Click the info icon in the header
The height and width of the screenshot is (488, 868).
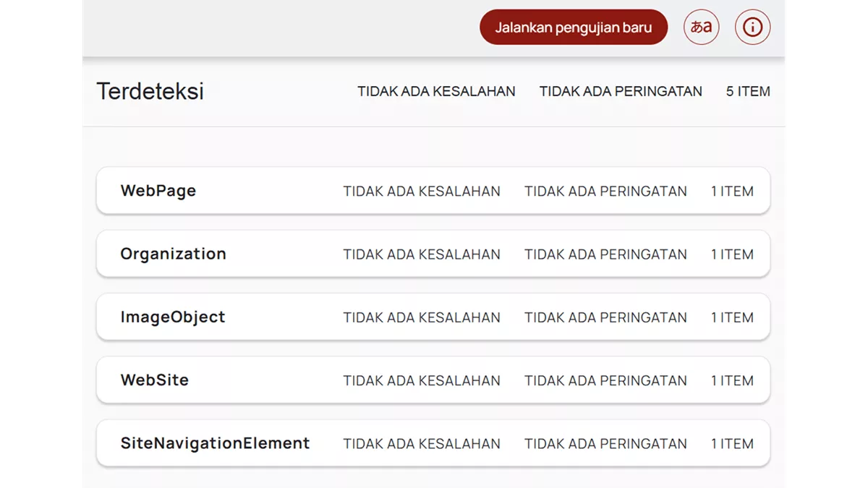tap(752, 27)
